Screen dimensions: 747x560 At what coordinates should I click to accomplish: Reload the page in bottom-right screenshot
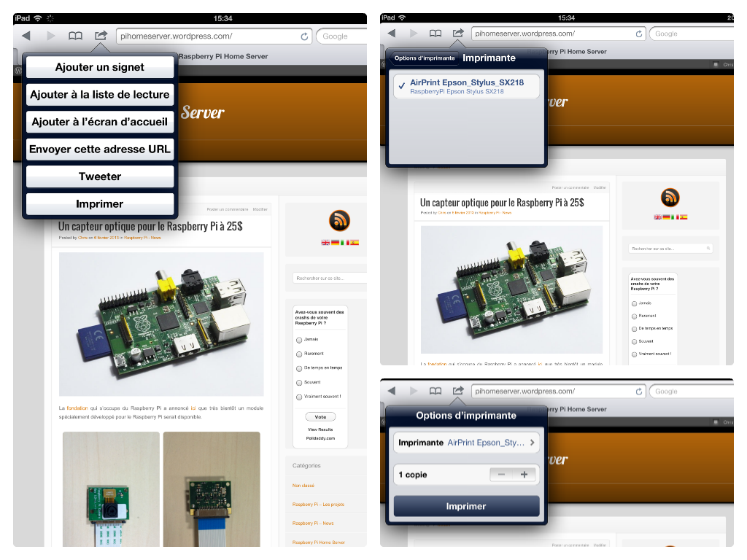point(639,392)
